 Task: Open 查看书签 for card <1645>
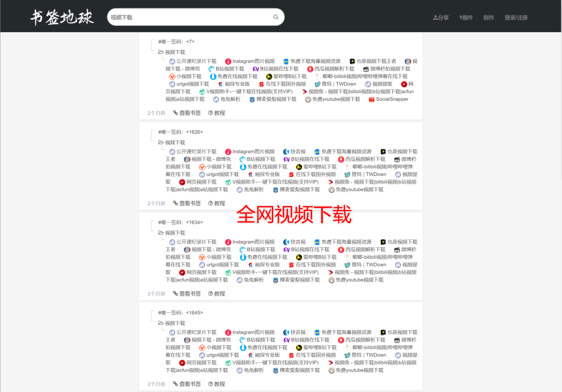187,384
